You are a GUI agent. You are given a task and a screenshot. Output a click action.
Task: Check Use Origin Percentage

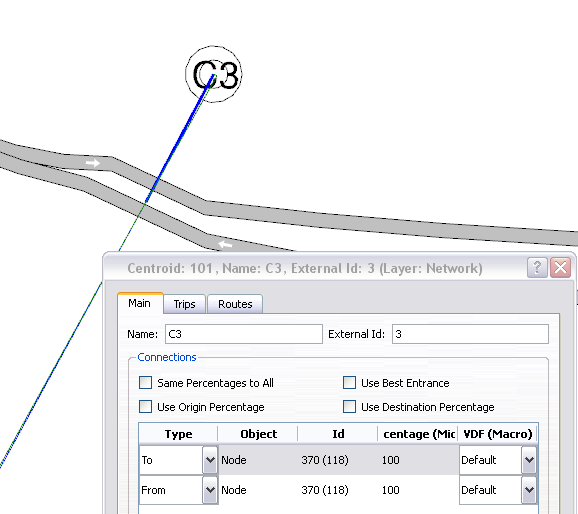(x=146, y=407)
